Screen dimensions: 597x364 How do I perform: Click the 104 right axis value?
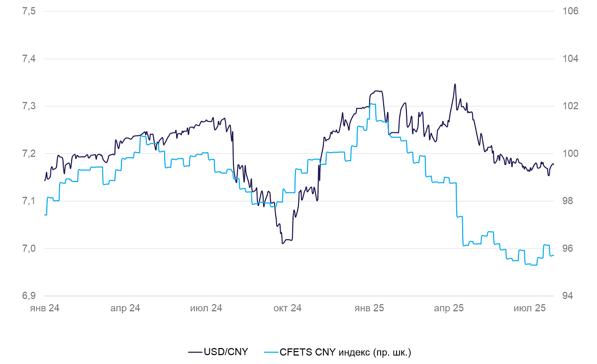pyautogui.click(x=570, y=59)
